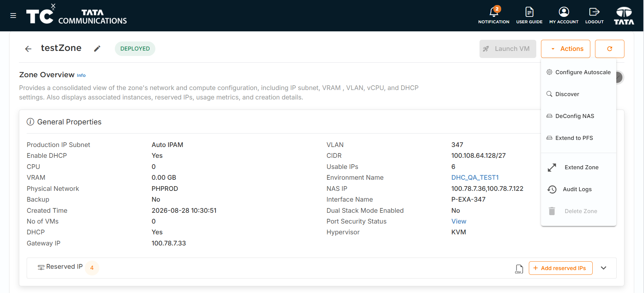Select the NAS IP addresses value
The image size is (644, 293).
tap(487, 189)
